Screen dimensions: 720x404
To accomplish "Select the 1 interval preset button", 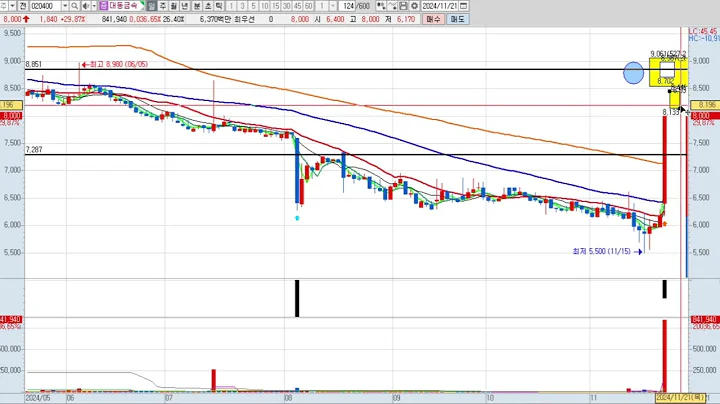I will pos(231,6).
